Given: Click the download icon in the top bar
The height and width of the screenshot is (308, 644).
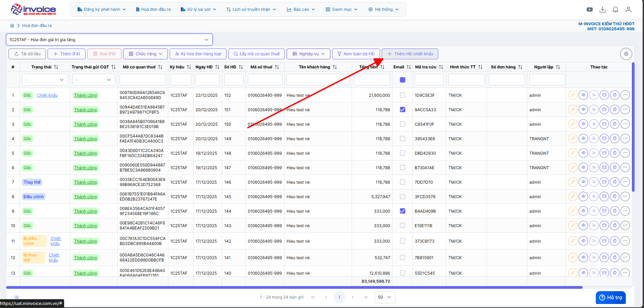Looking at the screenshot, I should click(x=603, y=9).
